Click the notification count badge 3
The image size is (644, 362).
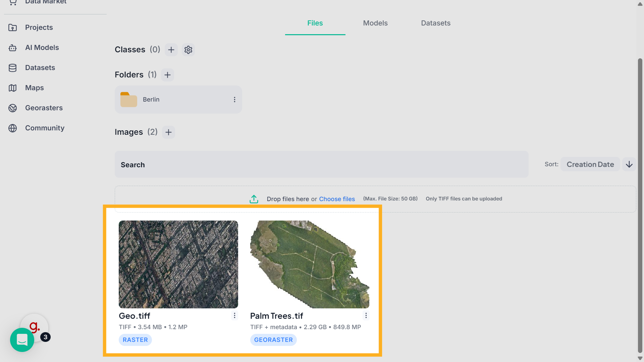(46, 337)
